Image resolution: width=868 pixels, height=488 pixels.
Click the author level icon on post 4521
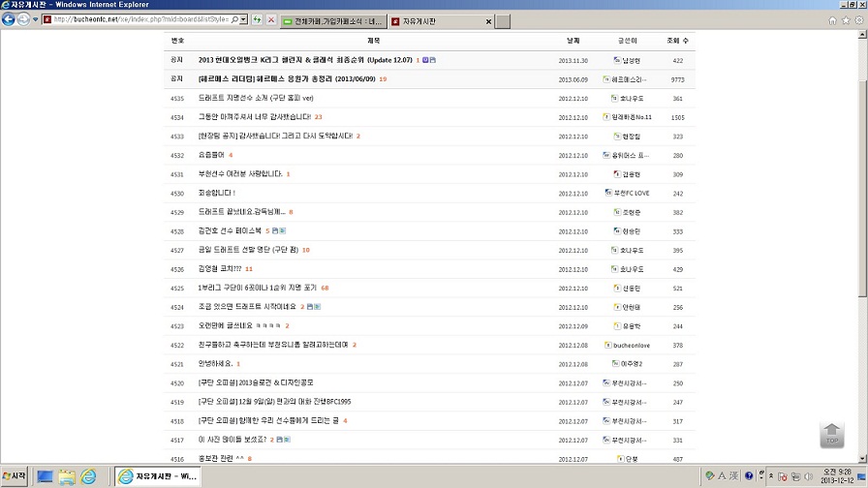[x=615, y=363]
